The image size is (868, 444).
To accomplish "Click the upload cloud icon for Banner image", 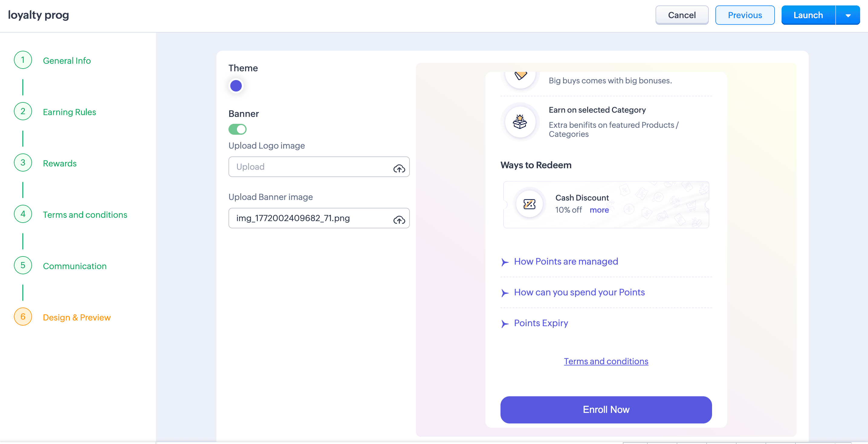I will click(x=399, y=220).
